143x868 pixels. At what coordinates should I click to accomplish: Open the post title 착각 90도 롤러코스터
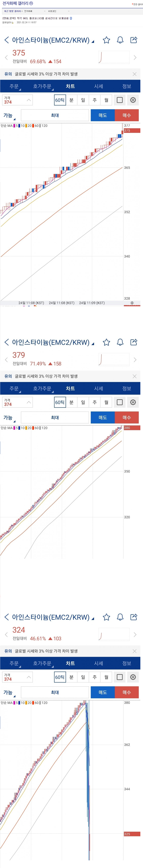click(x=35, y=18)
